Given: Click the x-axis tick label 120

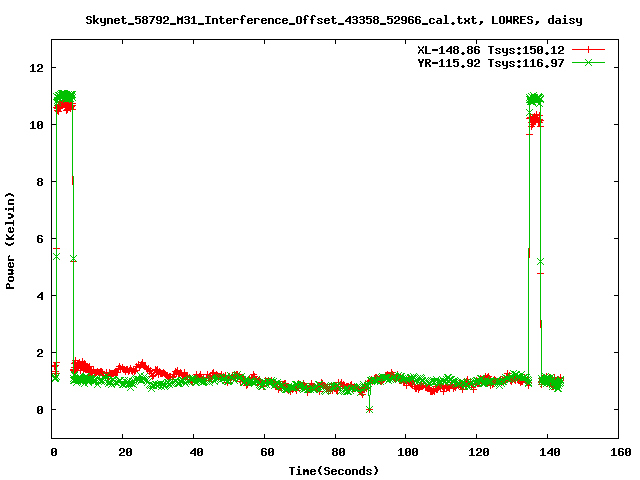Looking at the screenshot, I should 479,452.
